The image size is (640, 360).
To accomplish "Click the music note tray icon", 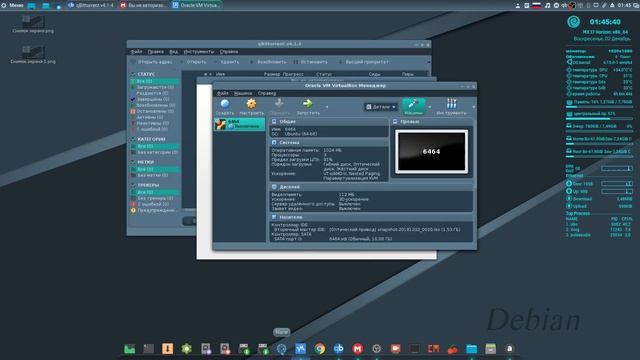I will pyautogui.click(x=547, y=5).
